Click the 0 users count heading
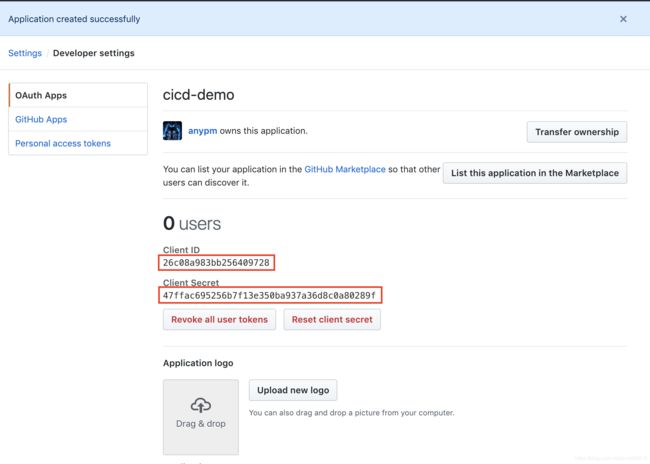This screenshot has height=464, width=650. (x=192, y=223)
